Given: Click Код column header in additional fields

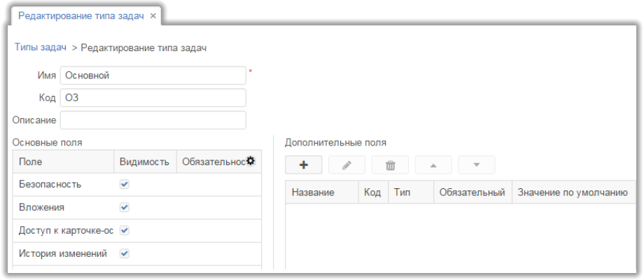Looking at the screenshot, I should 373,192.
